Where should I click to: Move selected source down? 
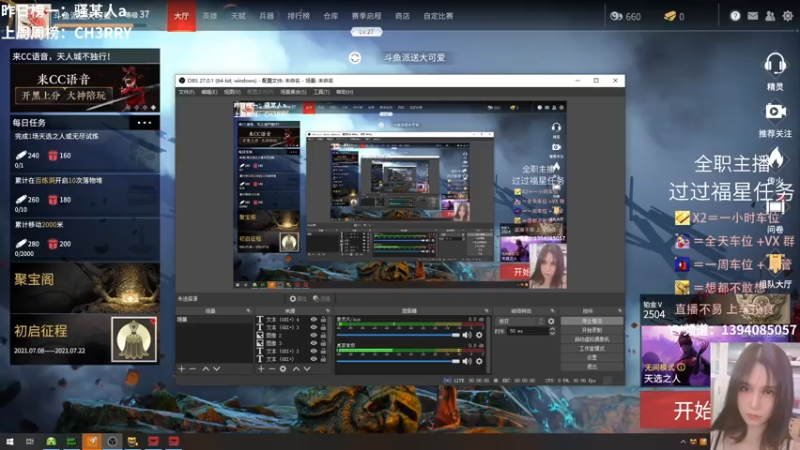pyautogui.click(x=307, y=368)
